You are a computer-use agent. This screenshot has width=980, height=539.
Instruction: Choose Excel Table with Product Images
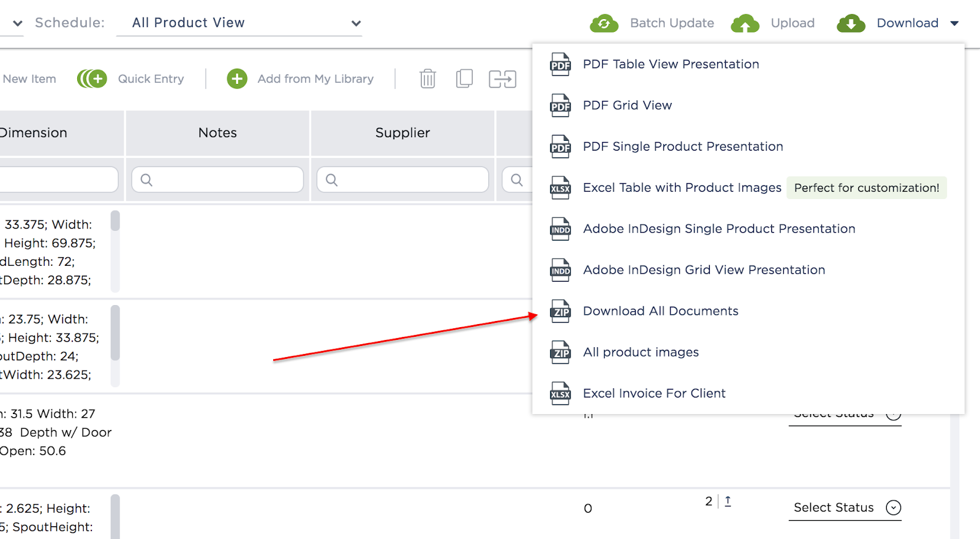(x=682, y=187)
